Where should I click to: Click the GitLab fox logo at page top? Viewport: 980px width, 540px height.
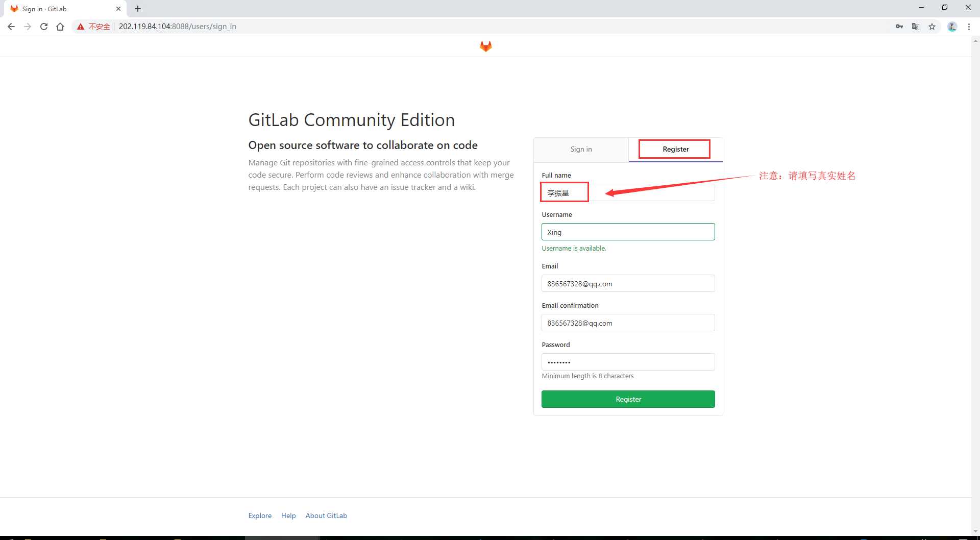(x=485, y=46)
